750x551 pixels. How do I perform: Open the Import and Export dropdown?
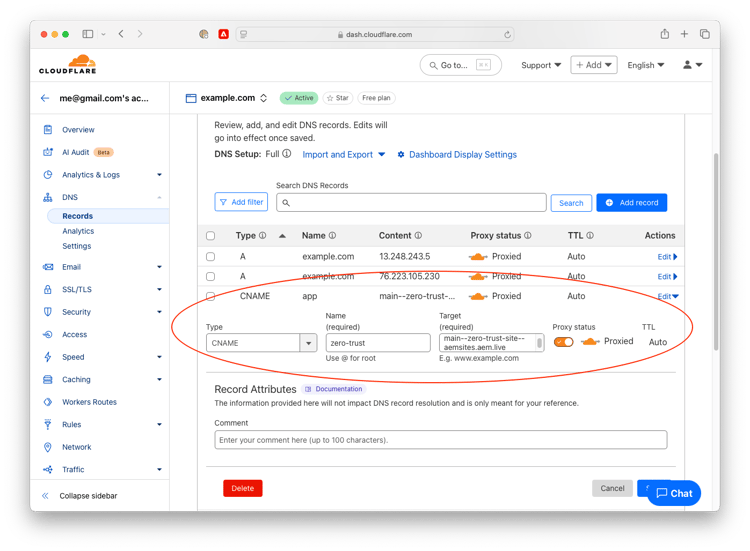click(343, 154)
